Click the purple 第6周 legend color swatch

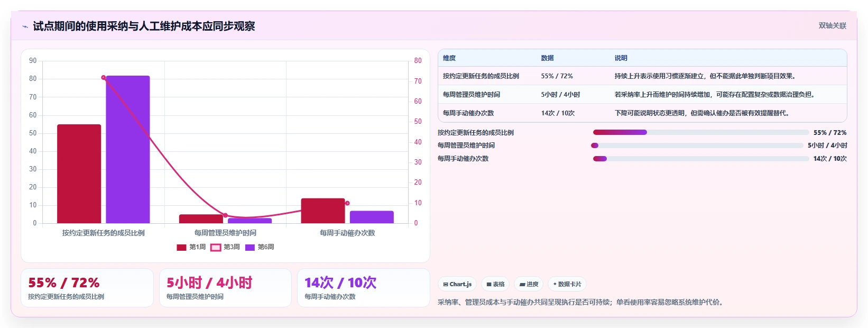coord(250,247)
